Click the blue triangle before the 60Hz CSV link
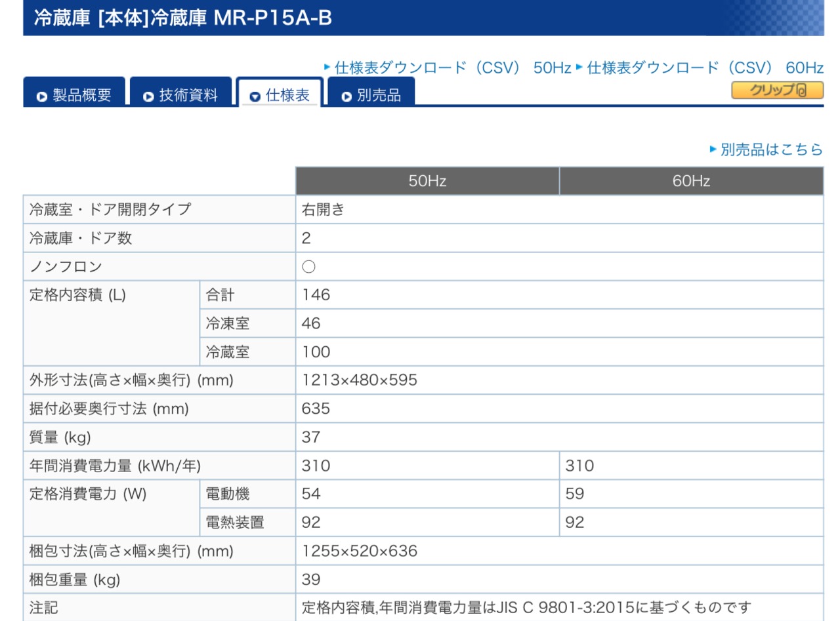 (x=579, y=67)
